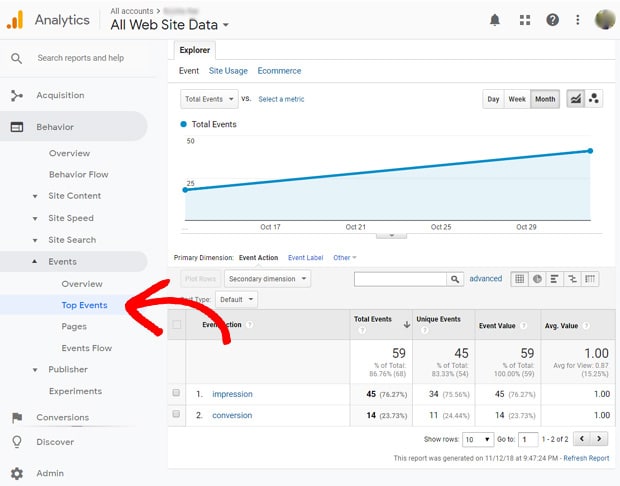Viewport: 620px width, 486px height.
Task: Go to next page of rows
Action: tap(599, 439)
